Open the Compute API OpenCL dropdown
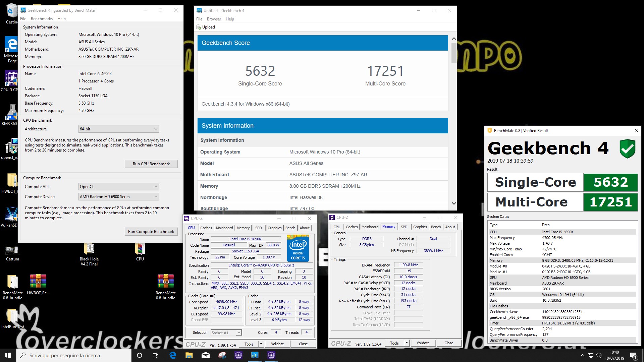The width and height of the screenshot is (644, 362). (x=118, y=187)
